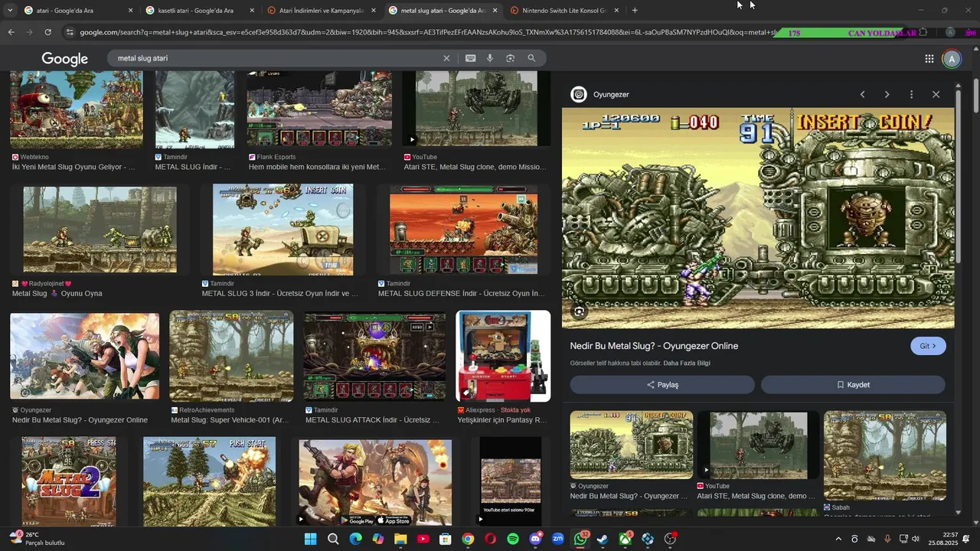Open the tab search dropdown arrow
This screenshot has width=980, height=551.
click(10, 10)
